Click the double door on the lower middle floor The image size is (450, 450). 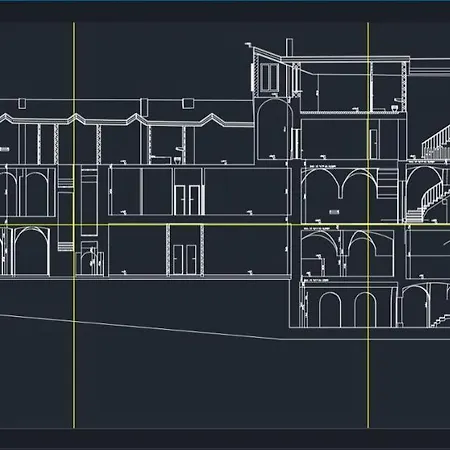[x=185, y=260]
